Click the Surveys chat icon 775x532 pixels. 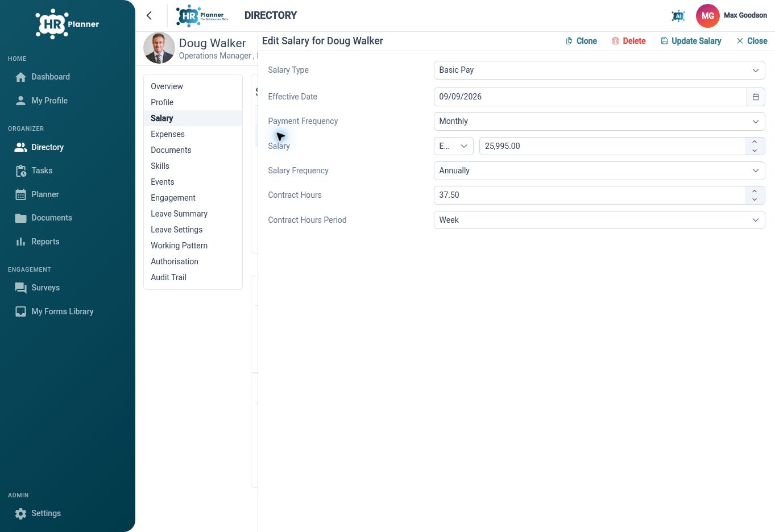point(21,288)
